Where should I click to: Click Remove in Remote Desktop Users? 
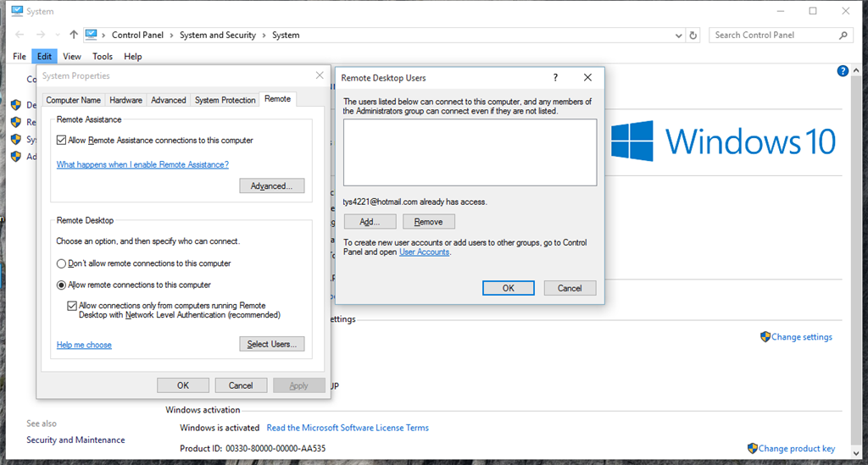pos(428,222)
